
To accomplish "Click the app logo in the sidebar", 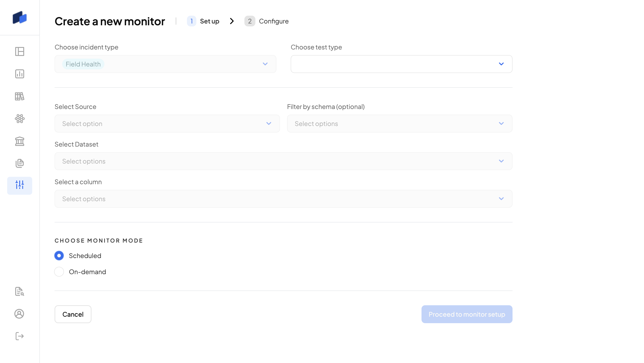I will (19, 17).
